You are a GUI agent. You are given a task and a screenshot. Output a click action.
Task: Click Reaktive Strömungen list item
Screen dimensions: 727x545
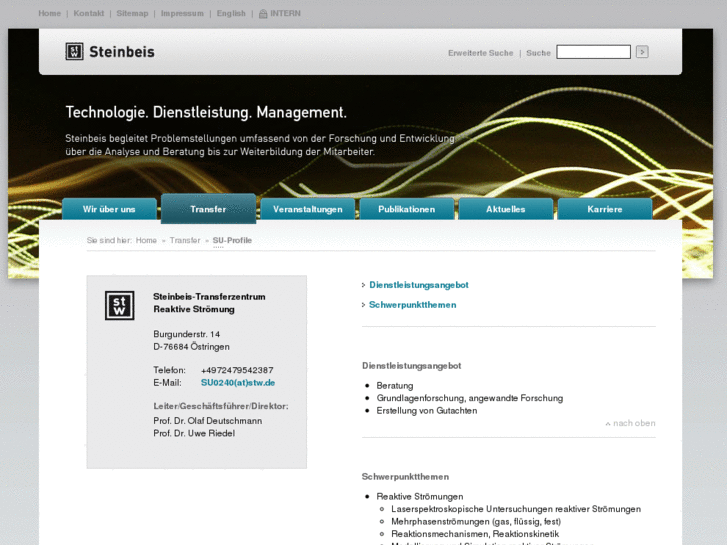[x=420, y=496]
